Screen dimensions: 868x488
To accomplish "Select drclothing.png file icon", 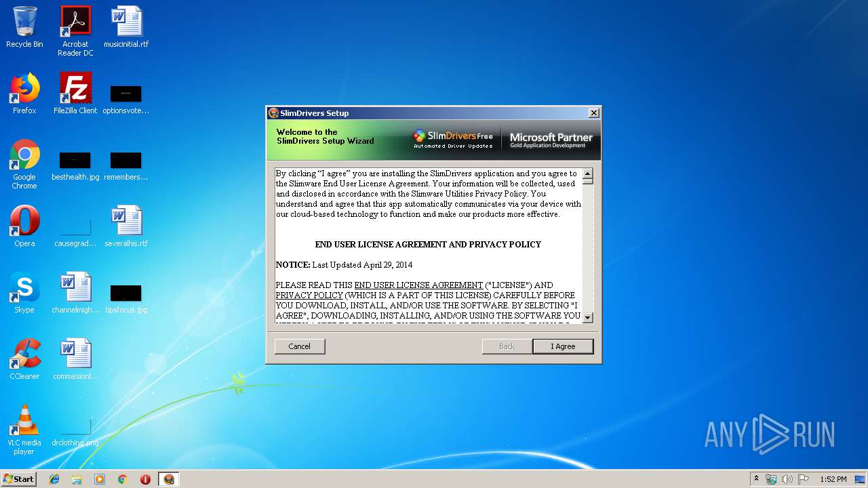I will click(75, 432).
